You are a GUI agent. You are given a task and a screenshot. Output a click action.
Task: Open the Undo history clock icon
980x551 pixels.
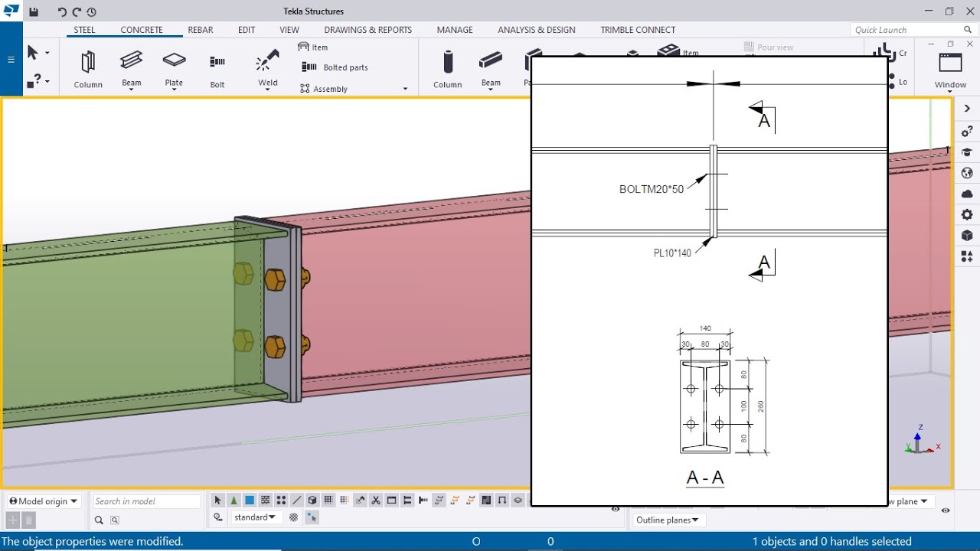91,11
